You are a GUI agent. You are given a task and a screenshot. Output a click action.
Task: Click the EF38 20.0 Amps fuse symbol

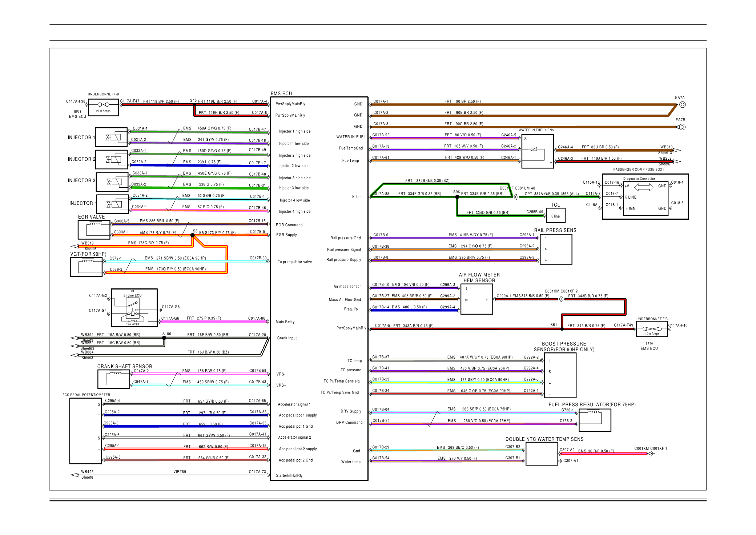coord(103,105)
